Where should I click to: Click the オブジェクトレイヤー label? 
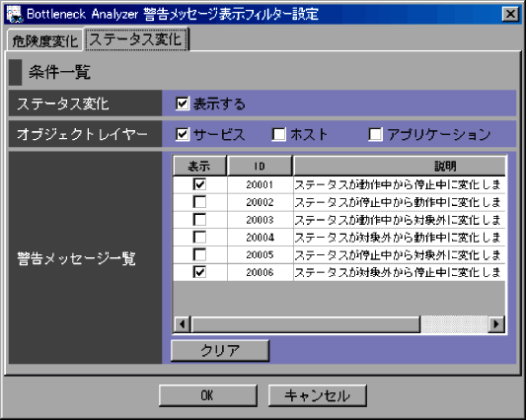82,134
